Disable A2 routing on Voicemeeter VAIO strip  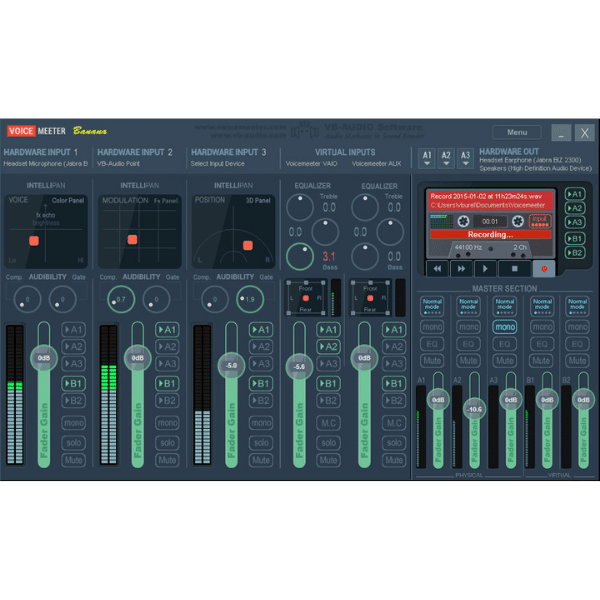tap(328, 347)
